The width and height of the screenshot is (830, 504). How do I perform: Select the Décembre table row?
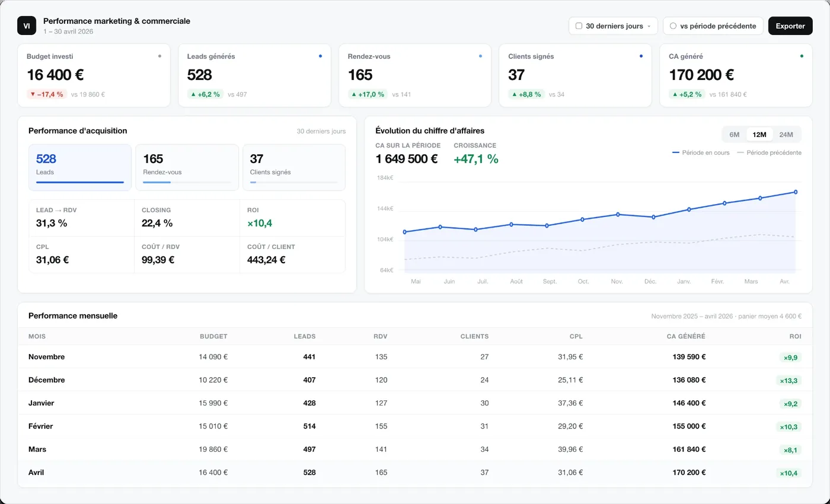tap(415, 380)
